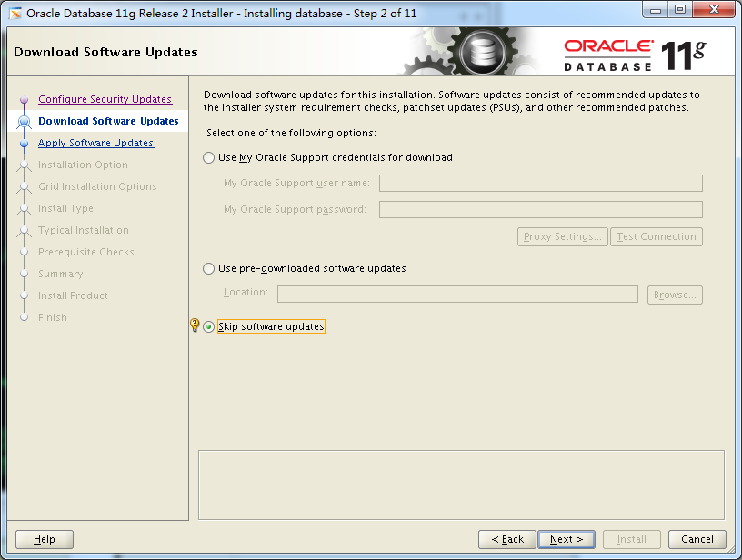Click Install Type step label
The height and width of the screenshot is (560, 742).
65,208
